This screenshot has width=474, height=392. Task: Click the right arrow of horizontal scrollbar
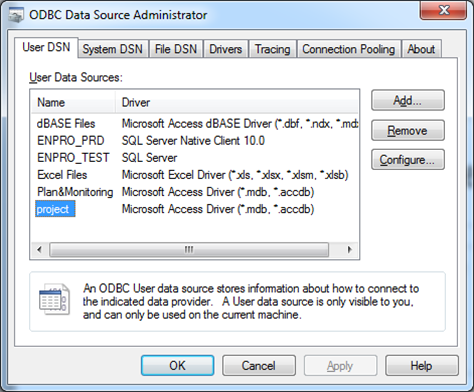point(349,249)
